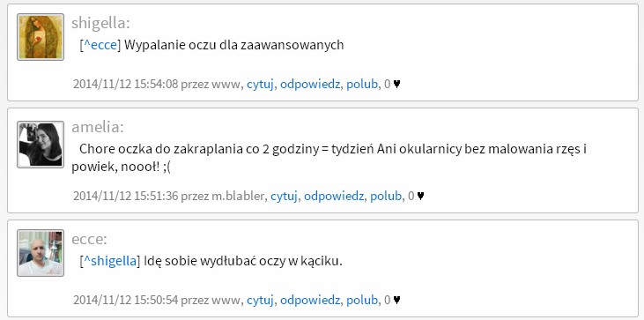Click cytuj under ecce's post

pyautogui.click(x=260, y=301)
